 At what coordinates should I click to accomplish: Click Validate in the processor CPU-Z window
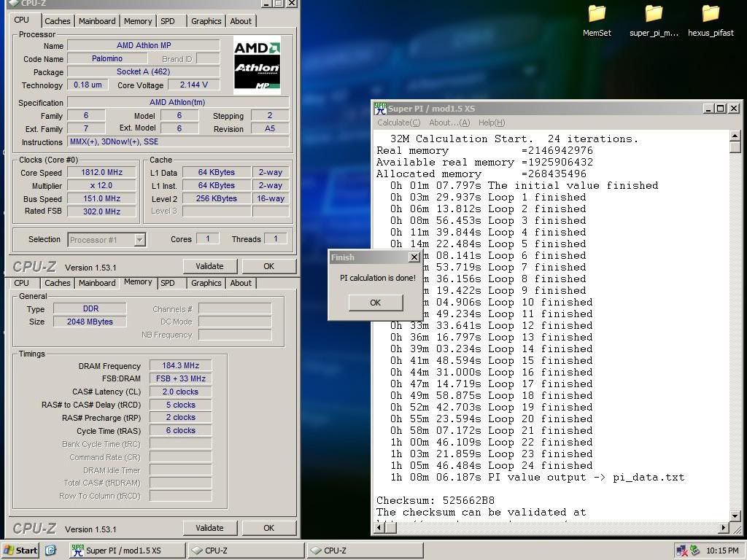point(209,266)
